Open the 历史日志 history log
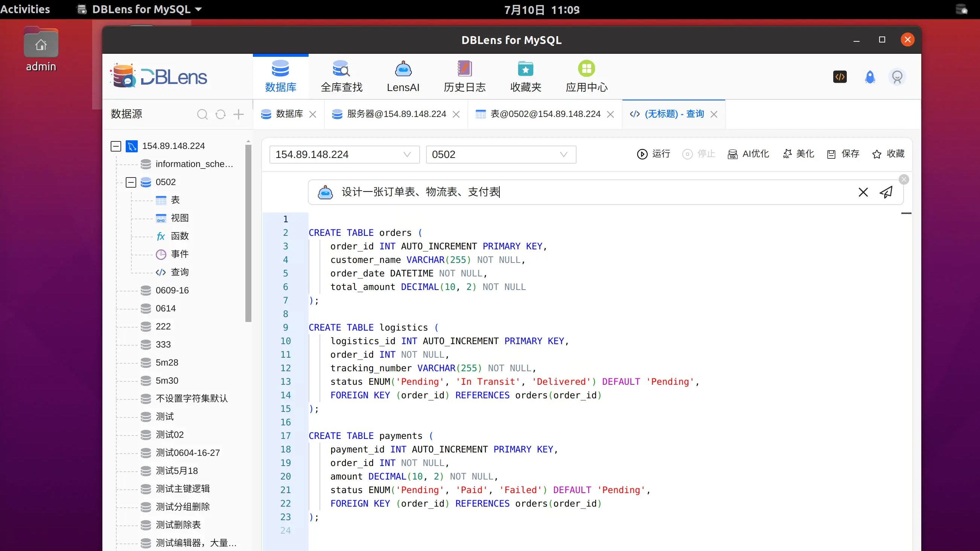 tap(464, 75)
